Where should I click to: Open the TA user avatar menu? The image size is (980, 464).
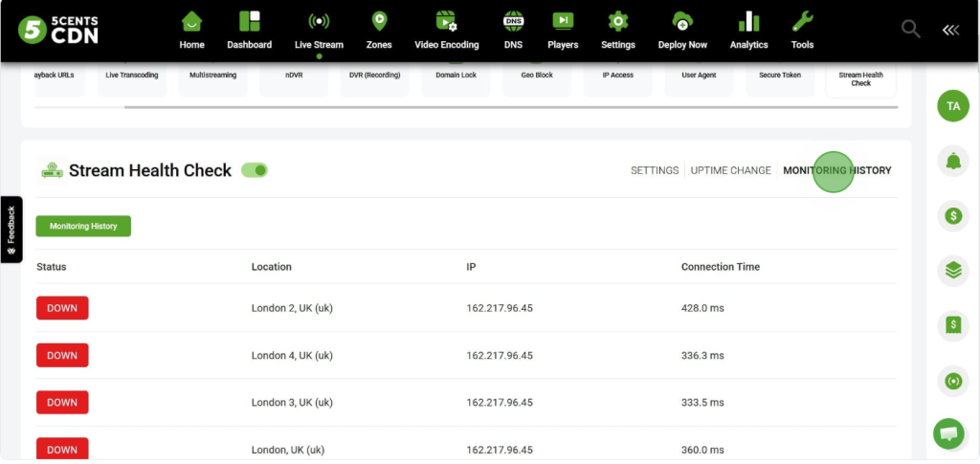952,106
